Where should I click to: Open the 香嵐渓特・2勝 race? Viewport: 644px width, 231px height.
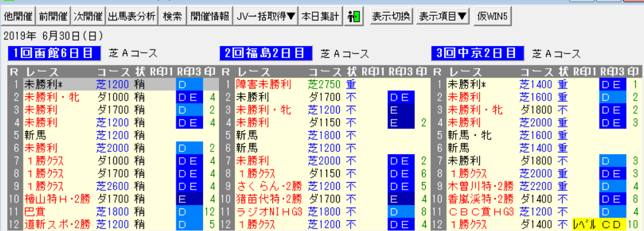tap(480, 199)
